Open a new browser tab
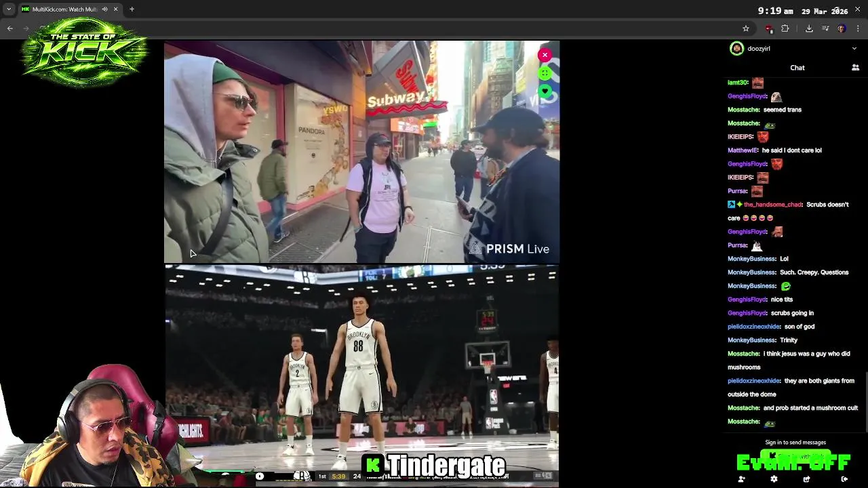 (132, 9)
